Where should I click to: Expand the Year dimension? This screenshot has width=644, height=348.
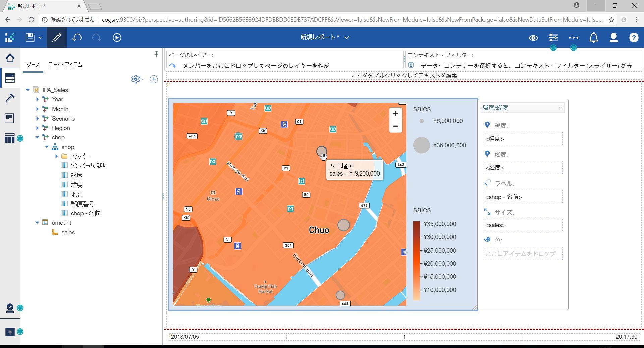[37, 99]
